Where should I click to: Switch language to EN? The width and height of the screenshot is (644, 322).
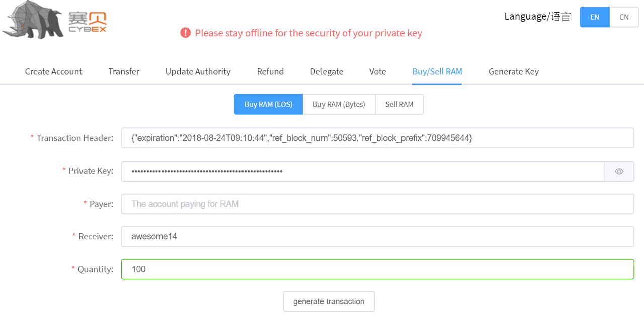(595, 17)
